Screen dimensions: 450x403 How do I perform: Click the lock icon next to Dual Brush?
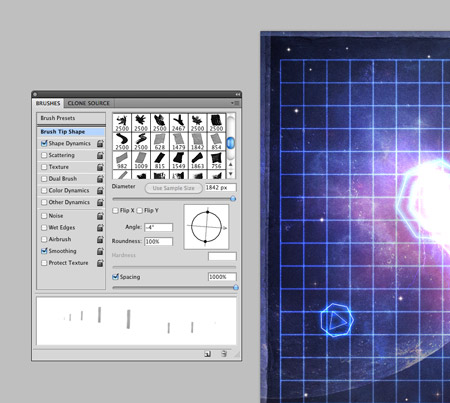click(100, 179)
